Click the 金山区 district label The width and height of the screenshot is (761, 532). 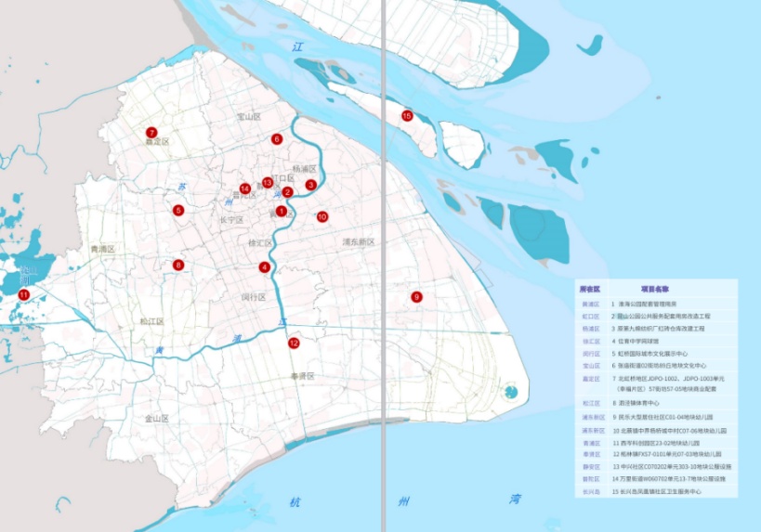(156, 419)
